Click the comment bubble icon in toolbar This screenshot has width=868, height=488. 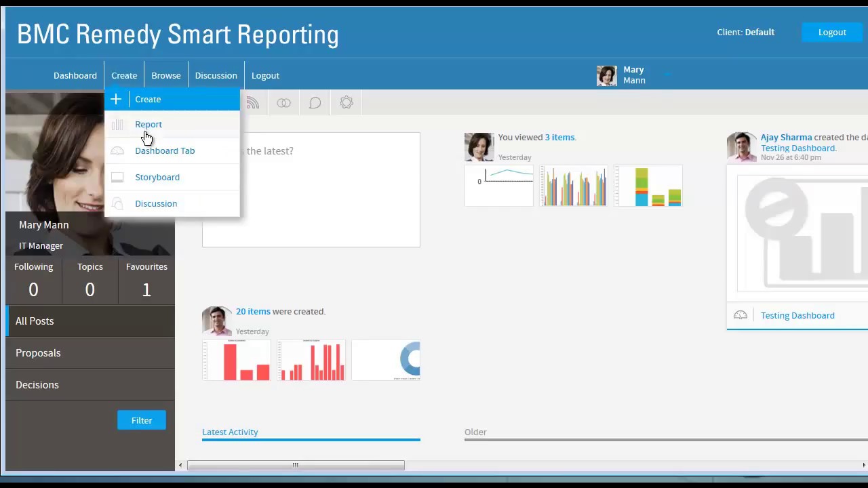click(315, 103)
